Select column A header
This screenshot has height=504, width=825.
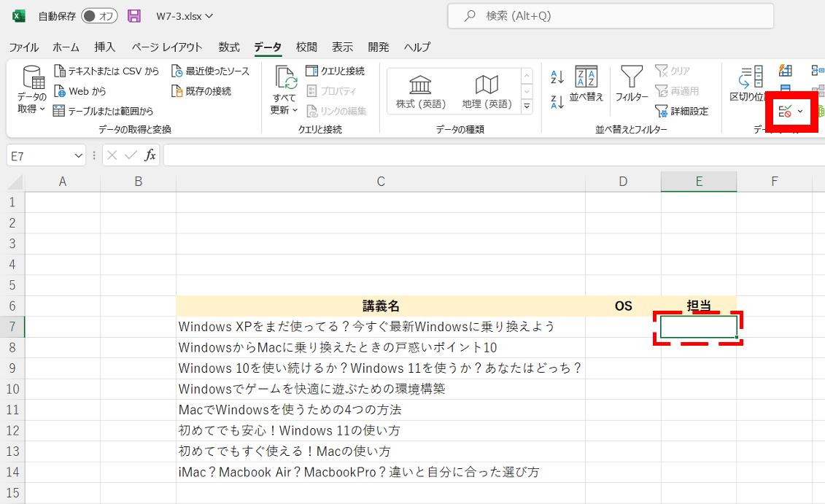pos(63,182)
